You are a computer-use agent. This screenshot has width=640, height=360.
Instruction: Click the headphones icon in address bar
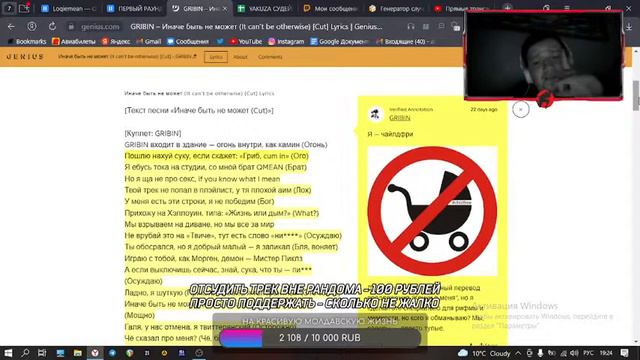411,27
